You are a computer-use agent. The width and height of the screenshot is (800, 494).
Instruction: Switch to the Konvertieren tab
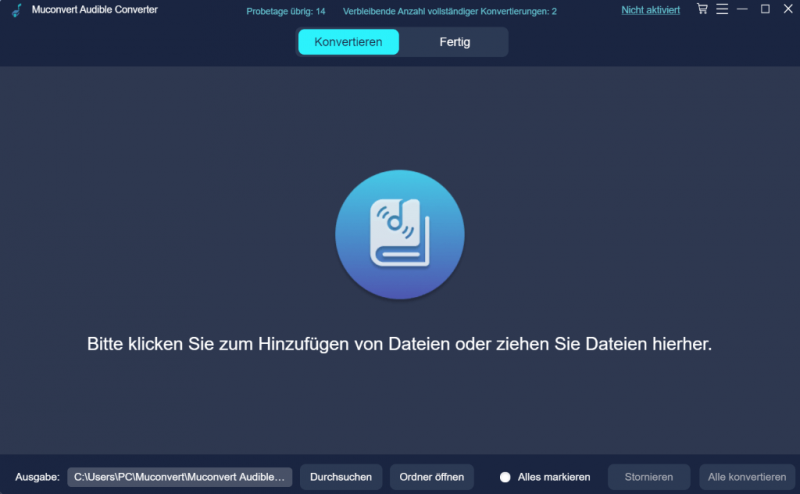[348, 42]
